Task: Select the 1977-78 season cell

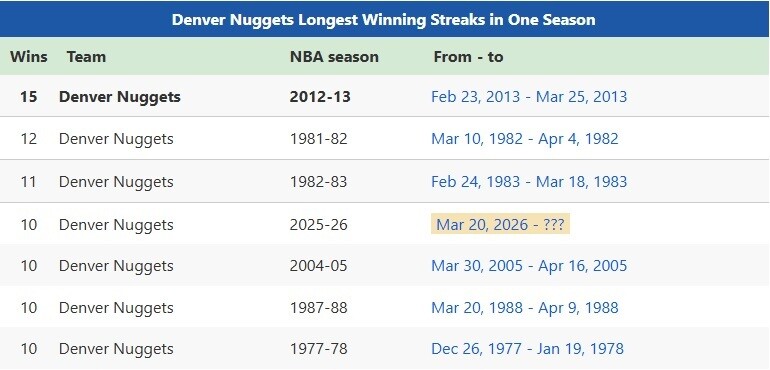Action: click(318, 349)
